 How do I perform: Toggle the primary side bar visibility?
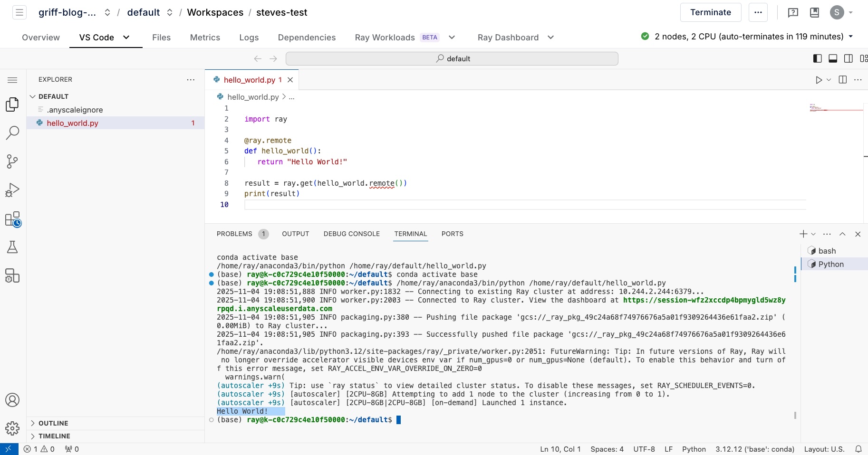[x=818, y=58]
